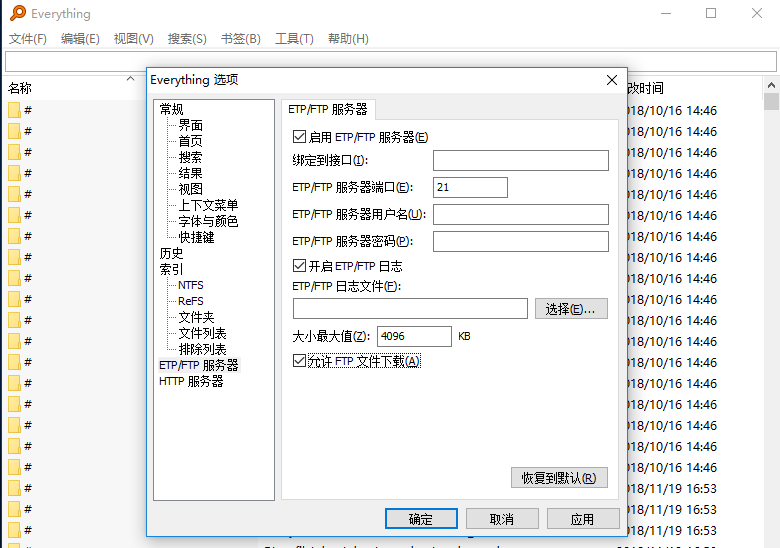The width and height of the screenshot is (780, 548).
Task: Toggle 开启 ETP/FTP 日志 checkbox
Action: pyautogui.click(x=299, y=266)
